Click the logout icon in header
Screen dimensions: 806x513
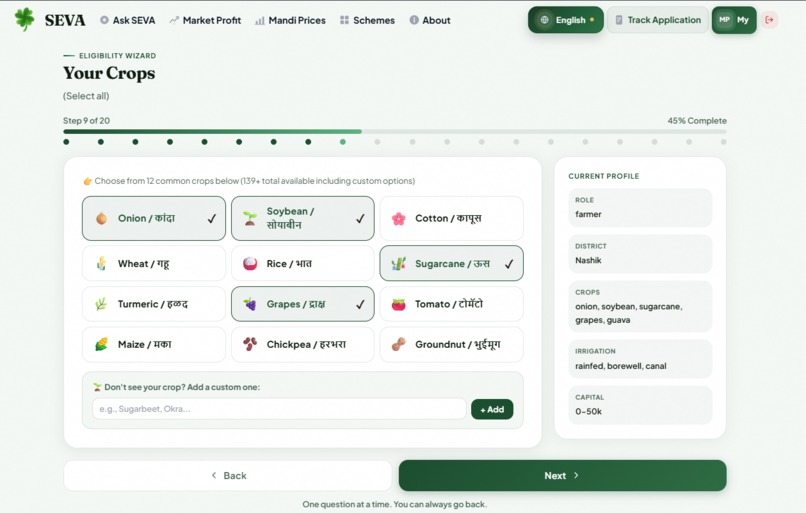point(770,20)
